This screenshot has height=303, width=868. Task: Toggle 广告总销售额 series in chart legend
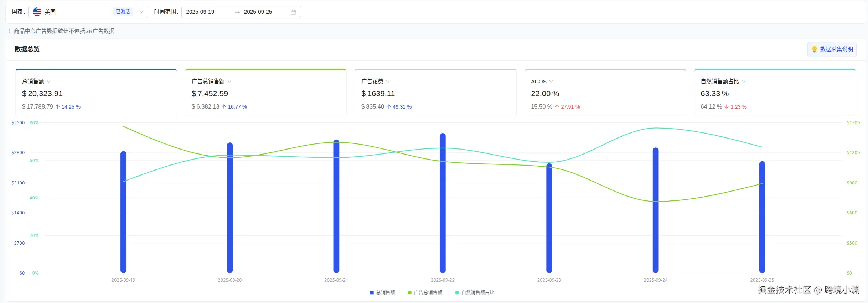(425, 292)
